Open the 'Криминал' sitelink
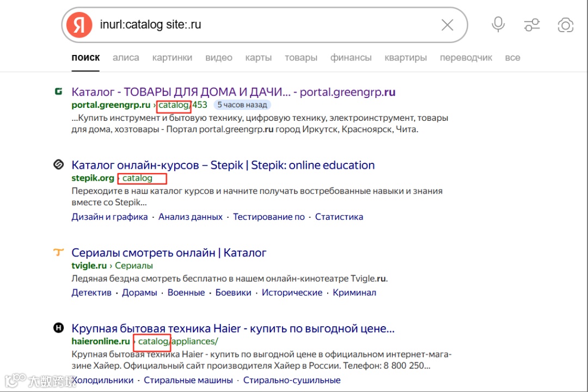Viewport: 588px width, 392px height. (354, 292)
